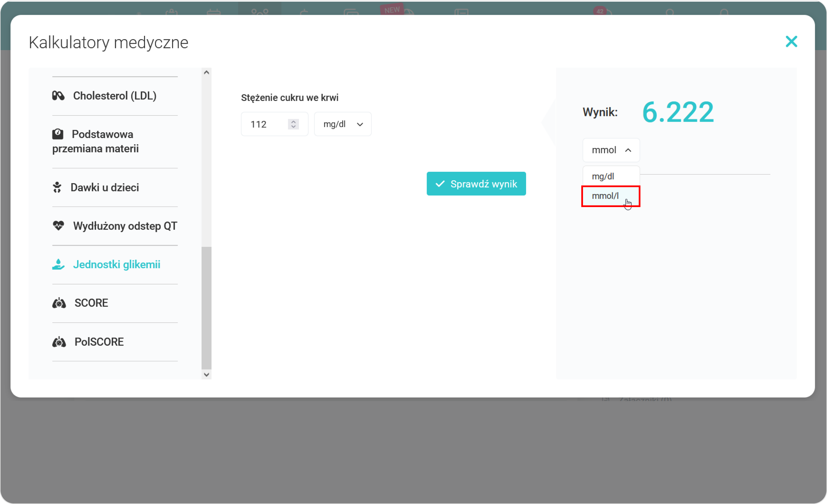The width and height of the screenshot is (827, 504).
Task: Click the sidebar scroll down arrow
Action: (206, 375)
